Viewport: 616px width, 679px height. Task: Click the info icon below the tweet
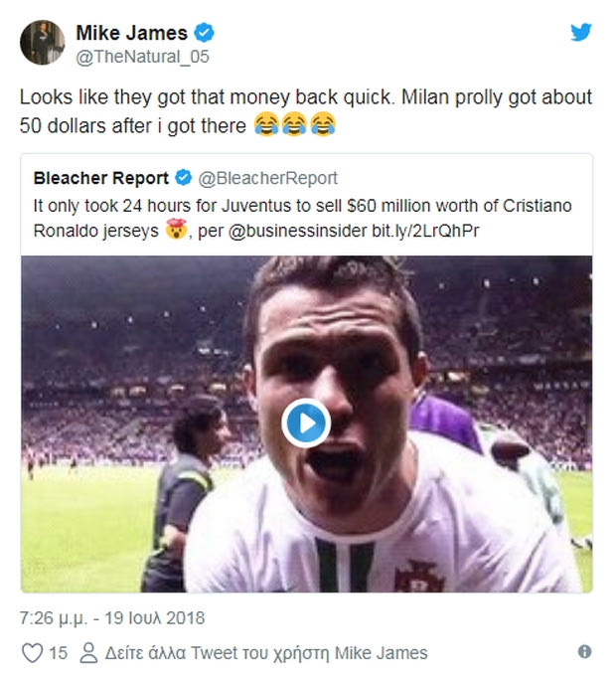pos(584,652)
